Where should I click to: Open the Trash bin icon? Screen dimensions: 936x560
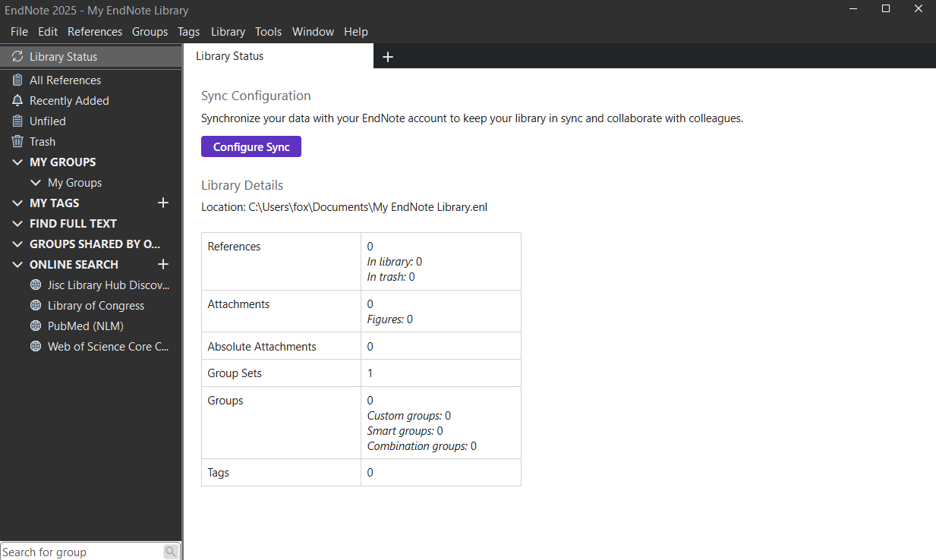click(x=17, y=142)
